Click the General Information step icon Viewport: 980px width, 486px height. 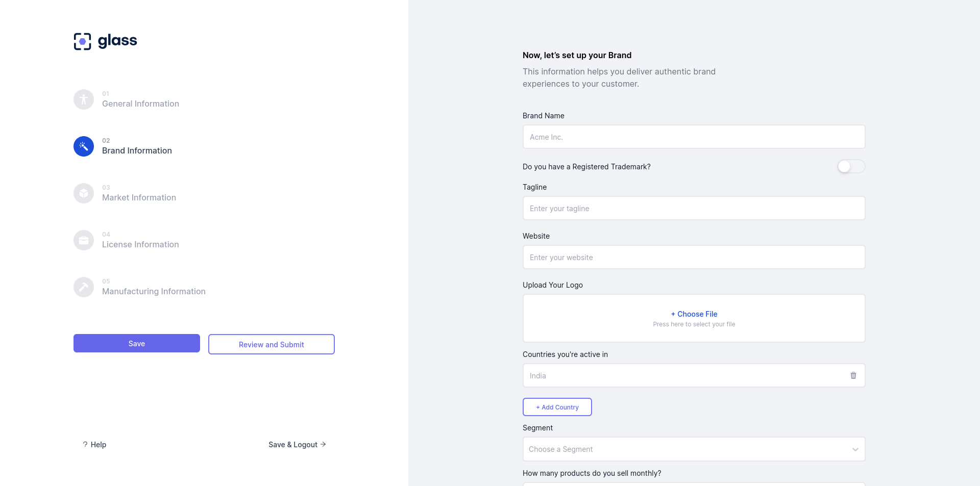(x=84, y=99)
